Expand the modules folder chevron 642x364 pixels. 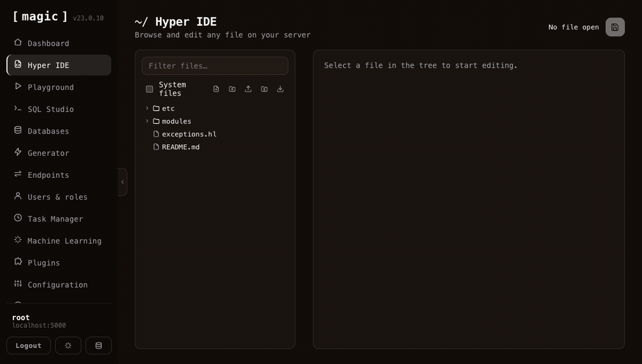tap(147, 121)
